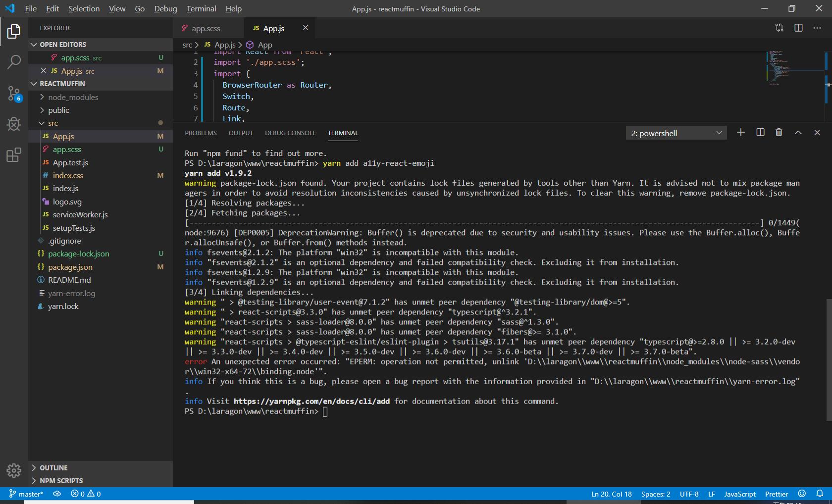Image resolution: width=832 pixels, height=504 pixels.
Task: Click JavaScript language mode in status bar
Action: pyautogui.click(x=739, y=494)
